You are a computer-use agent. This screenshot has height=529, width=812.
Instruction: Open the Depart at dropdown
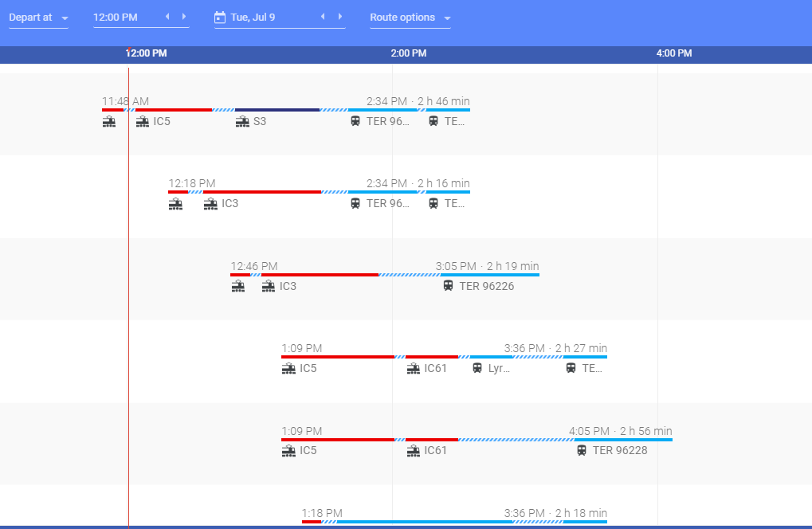coord(38,18)
